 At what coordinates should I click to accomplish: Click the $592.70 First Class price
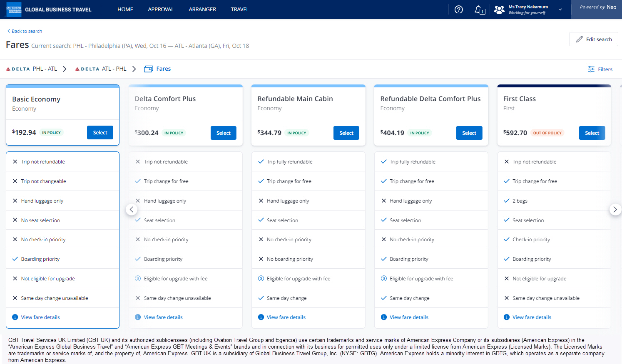(x=515, y=133)
